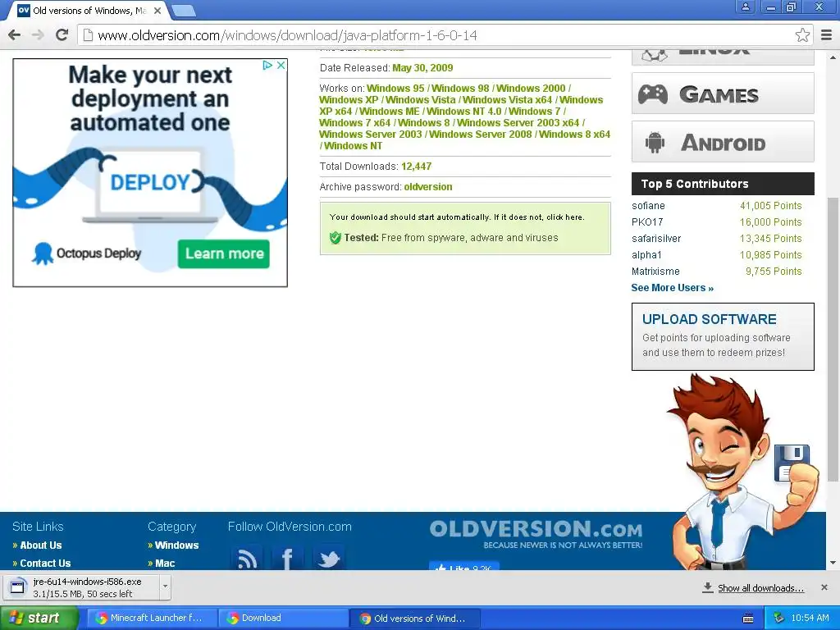Close the downloads bar
This screenshot has height=630, width=840.
(824, 587)
